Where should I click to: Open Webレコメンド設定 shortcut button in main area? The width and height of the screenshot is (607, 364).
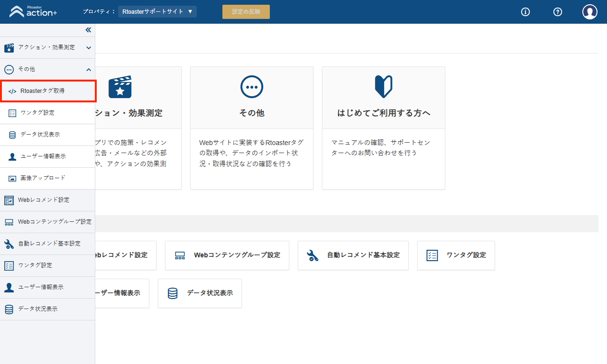pos(126,255)
